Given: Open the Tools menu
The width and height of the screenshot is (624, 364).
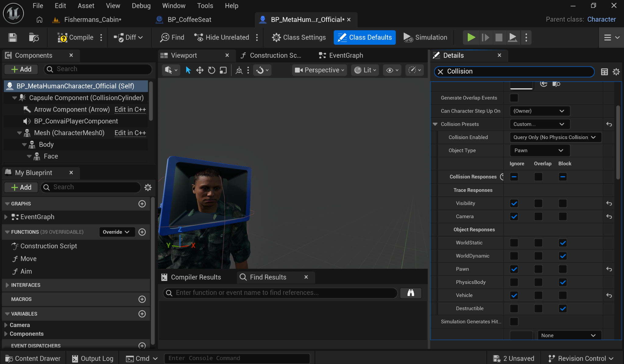Looking at the screenshot, I should click(205, 6).
